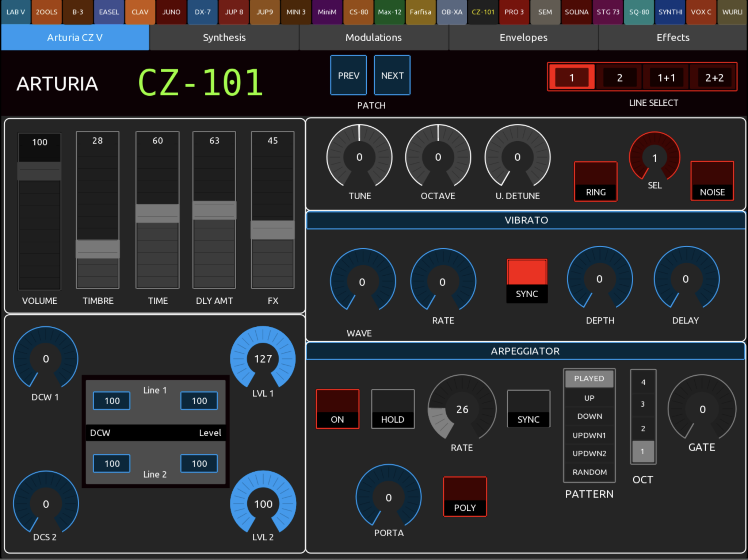Viewport: 748px width, 560px height.
Task: Toggle the NOISE button
Action: pyautogui.click(x=712, y=181)
